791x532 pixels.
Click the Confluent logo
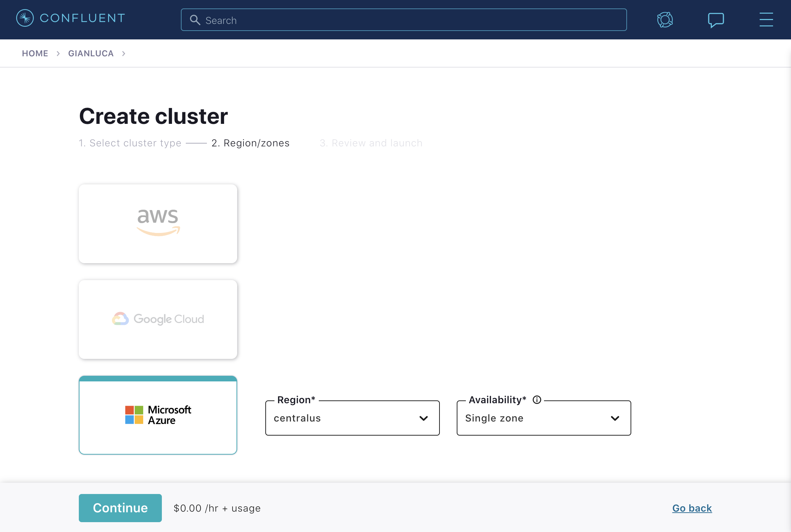click(x=71, y=18)
